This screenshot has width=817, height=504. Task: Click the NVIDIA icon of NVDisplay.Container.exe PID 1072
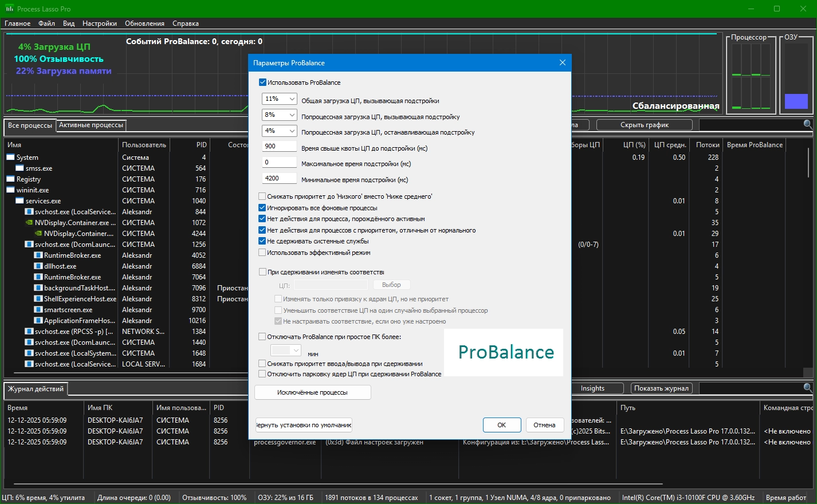(x=29, y=223)
